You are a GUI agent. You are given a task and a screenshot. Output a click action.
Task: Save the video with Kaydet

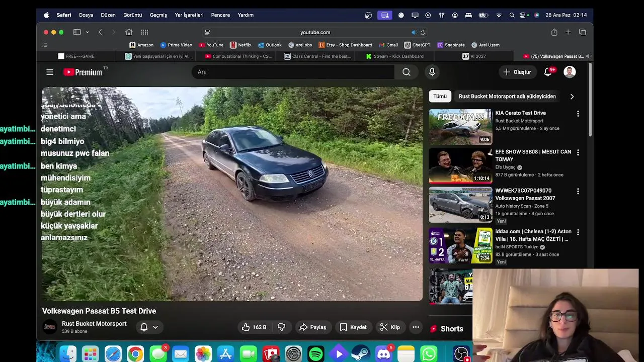pos(353,327)
